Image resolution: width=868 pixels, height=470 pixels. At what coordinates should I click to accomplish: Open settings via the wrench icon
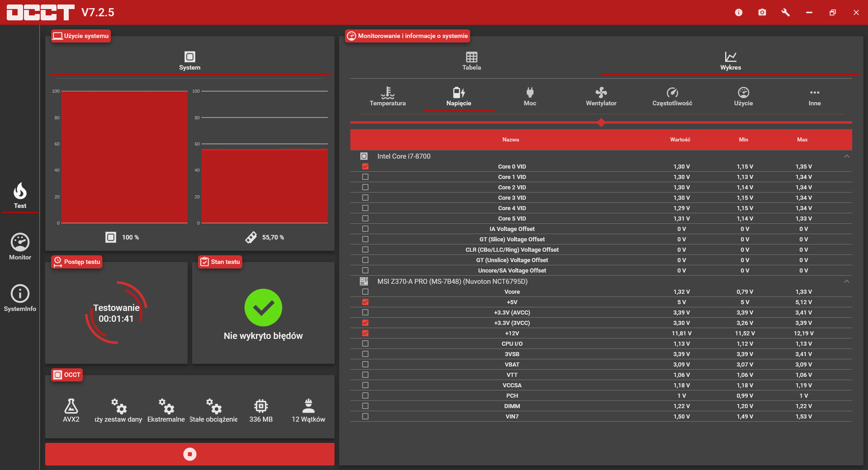[x=786, y=13]
